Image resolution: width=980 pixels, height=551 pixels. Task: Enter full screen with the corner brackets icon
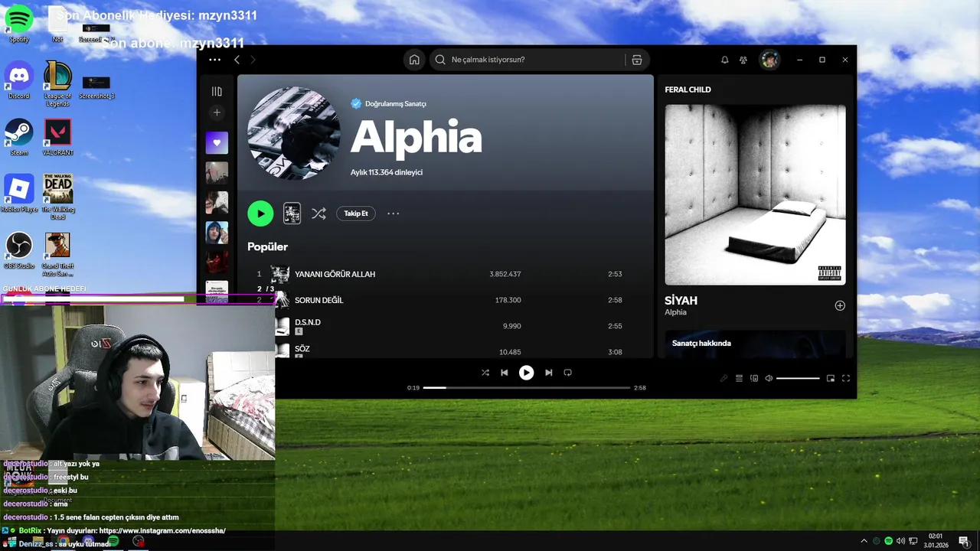(846, 378)
